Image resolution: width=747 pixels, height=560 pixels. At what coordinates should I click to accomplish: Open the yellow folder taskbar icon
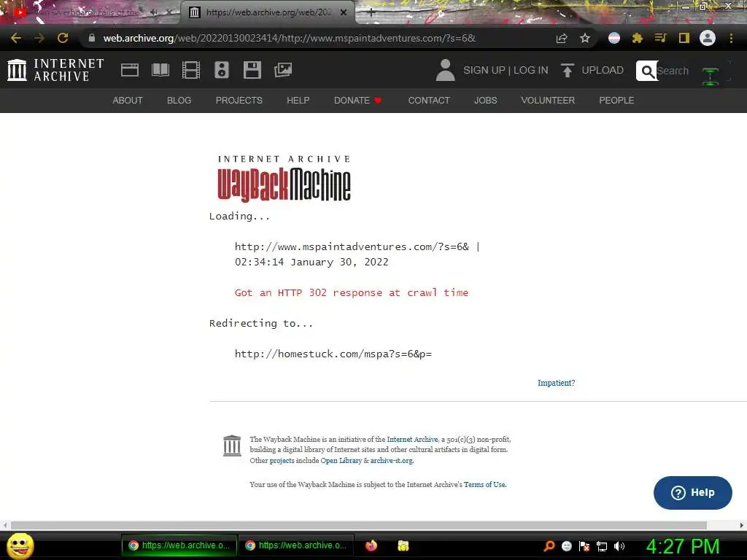coord(403,545)
